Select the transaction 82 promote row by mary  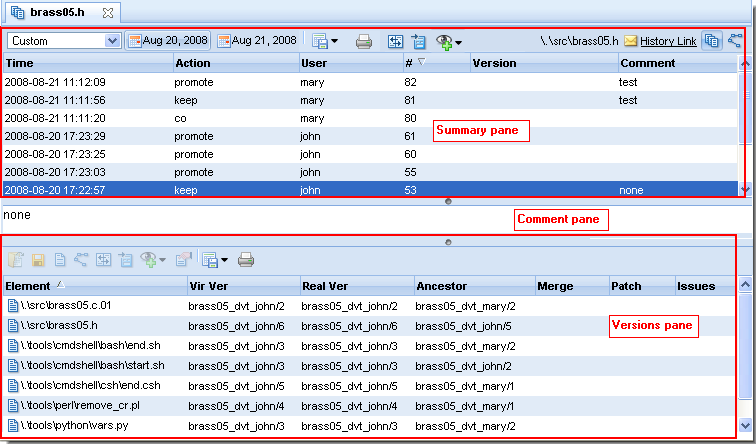(x=300, y=82)
